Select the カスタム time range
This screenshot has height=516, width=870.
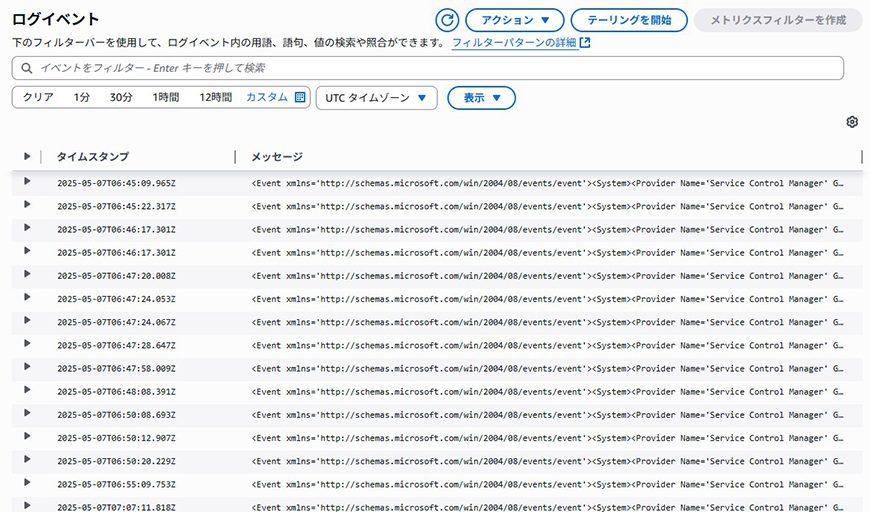click(267, 97)
